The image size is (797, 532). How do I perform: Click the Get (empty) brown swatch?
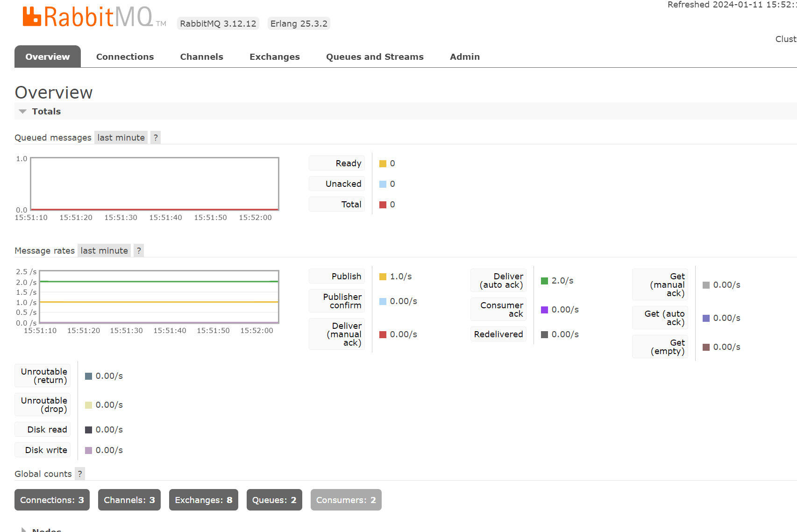click(x=706, y=347)
